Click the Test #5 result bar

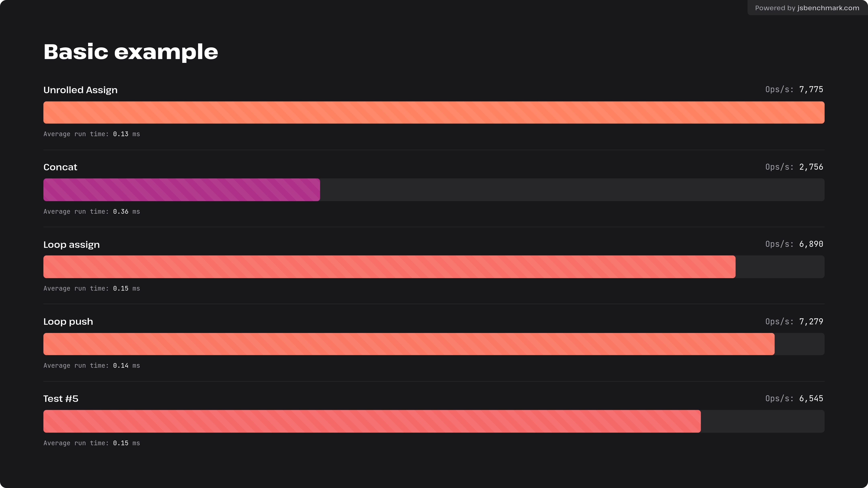coord(372,421)
